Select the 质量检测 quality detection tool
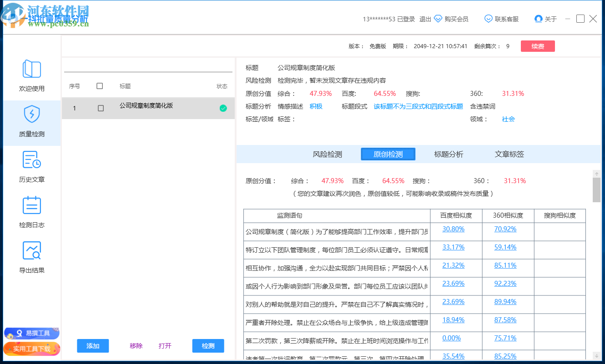 32,123
